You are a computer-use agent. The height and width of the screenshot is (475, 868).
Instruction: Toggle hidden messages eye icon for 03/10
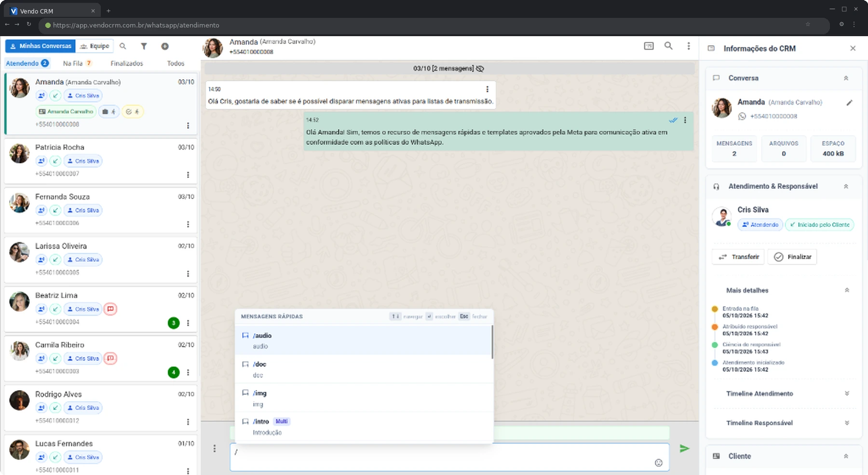pyautogui.click(x=480, y=68)
